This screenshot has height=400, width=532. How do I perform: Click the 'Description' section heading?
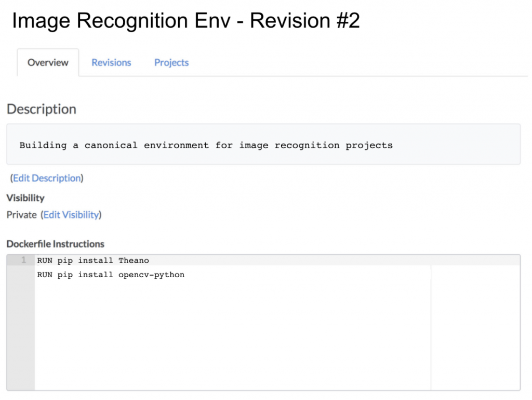41,109
